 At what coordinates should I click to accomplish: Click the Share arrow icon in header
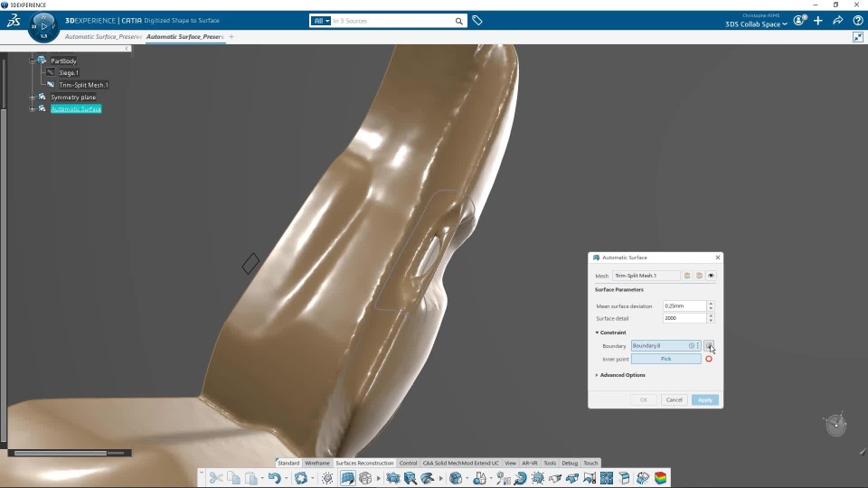[838, 21]
